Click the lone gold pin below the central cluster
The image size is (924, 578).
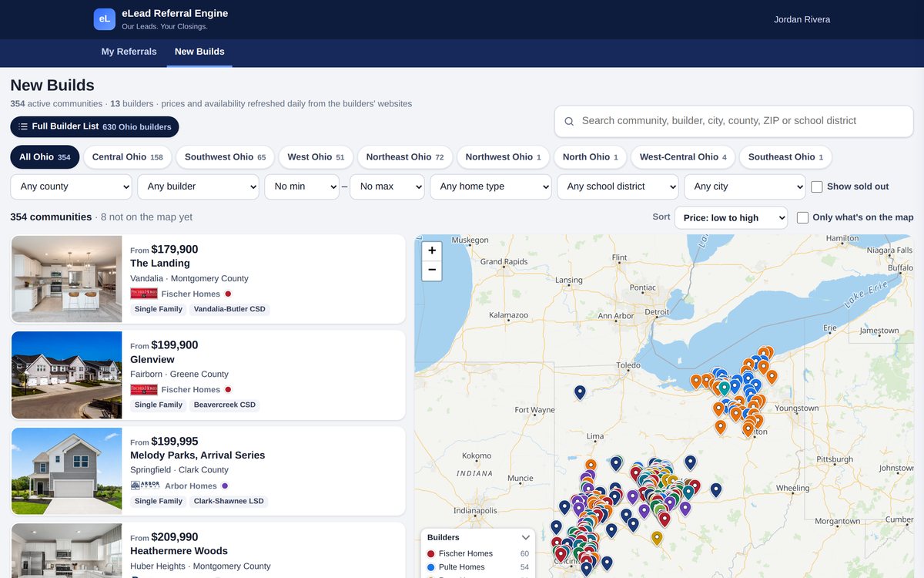coord(657,538)
